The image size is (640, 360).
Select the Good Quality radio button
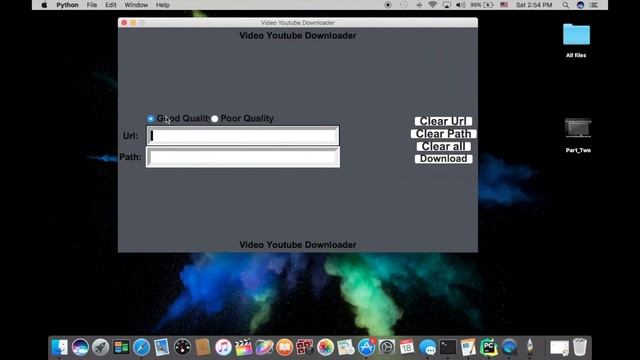[151, 118]
